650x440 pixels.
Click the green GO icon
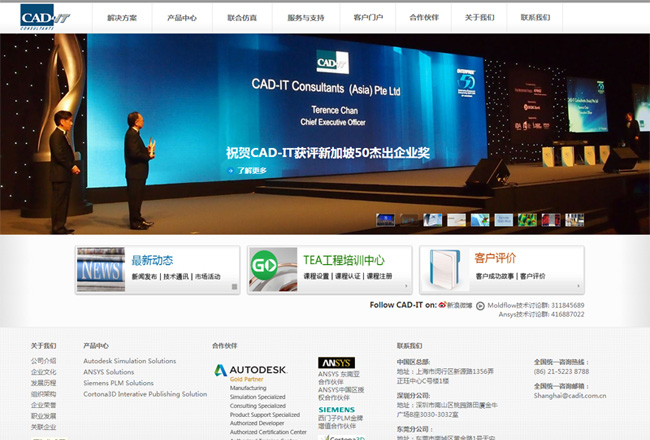click(264, 265)
